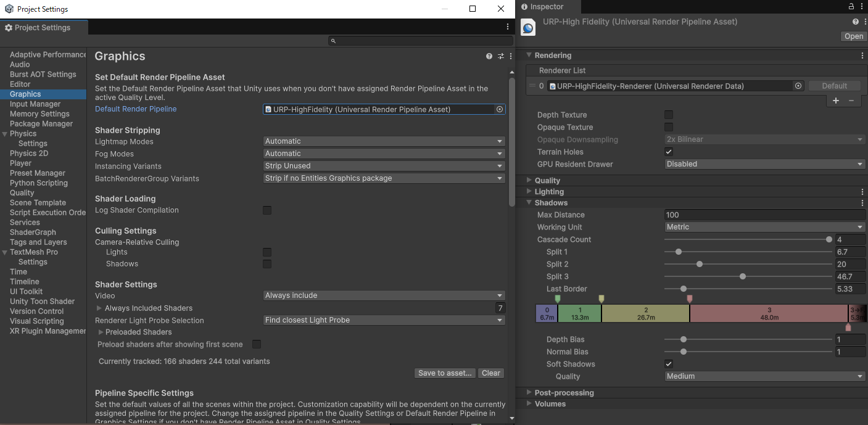The image size is (868, 425).
Task: Open the Instancing Variants dropdown
Action: 384,166
